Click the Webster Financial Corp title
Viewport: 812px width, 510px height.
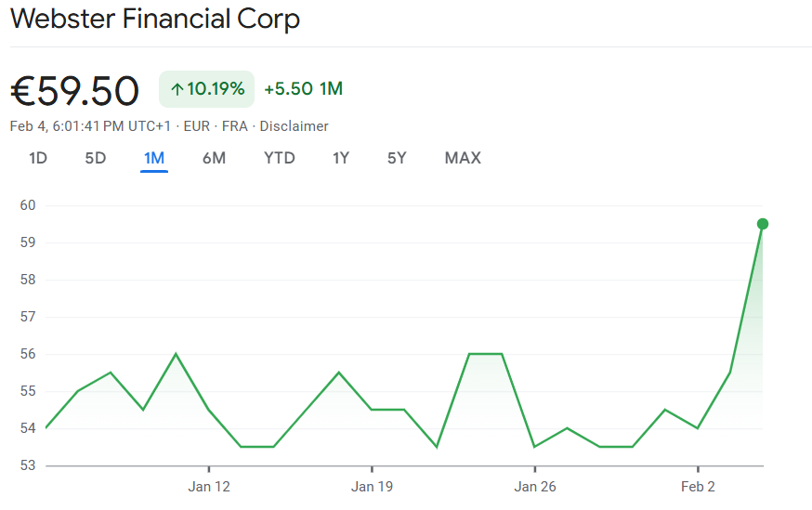[155, 19]
